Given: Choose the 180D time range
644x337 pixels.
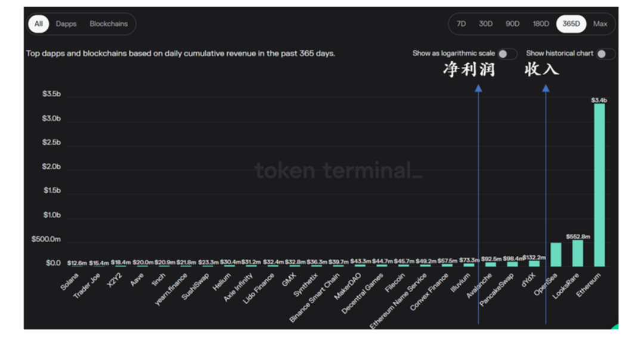Looking at the screenshot, I should (x=540, y=24).
